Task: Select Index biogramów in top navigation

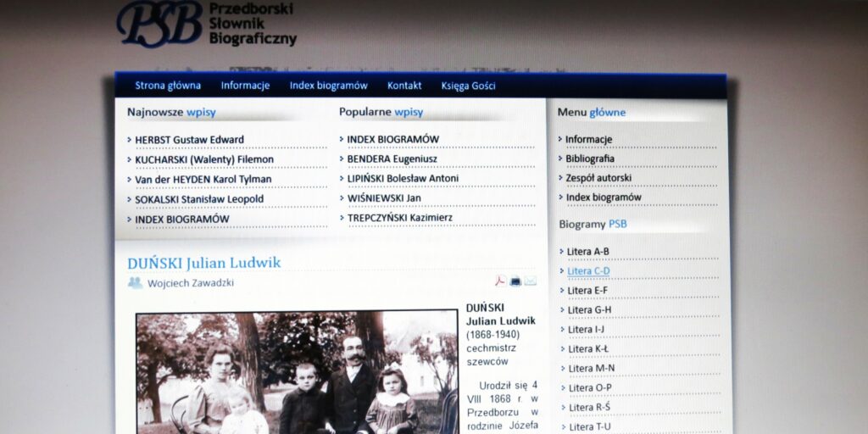Action: coord(328,86)
